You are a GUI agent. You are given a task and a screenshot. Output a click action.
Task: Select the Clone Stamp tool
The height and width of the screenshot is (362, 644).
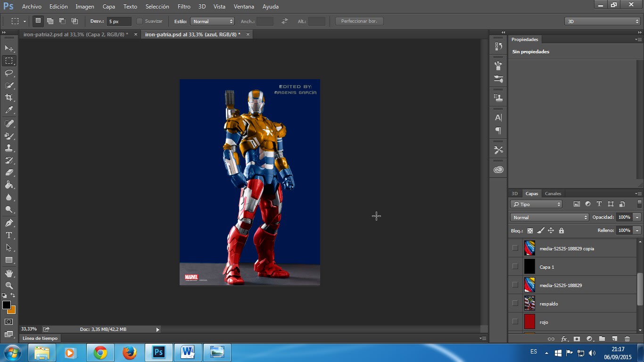9,148
